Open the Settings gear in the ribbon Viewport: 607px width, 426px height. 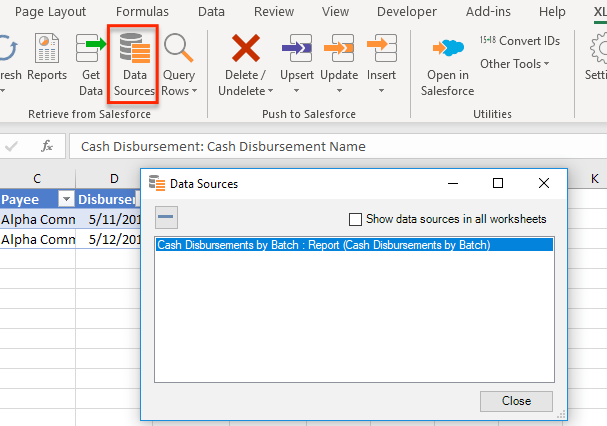tap(598, 48)
